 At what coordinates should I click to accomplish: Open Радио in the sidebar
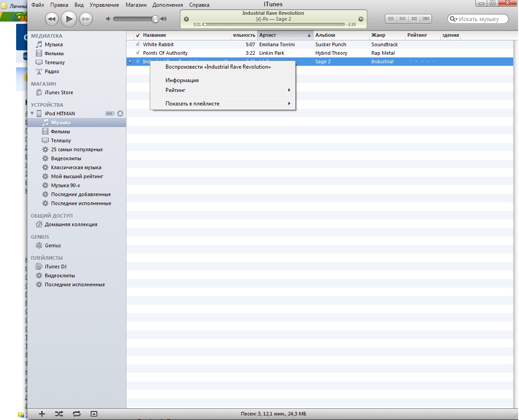pos(52,71)
